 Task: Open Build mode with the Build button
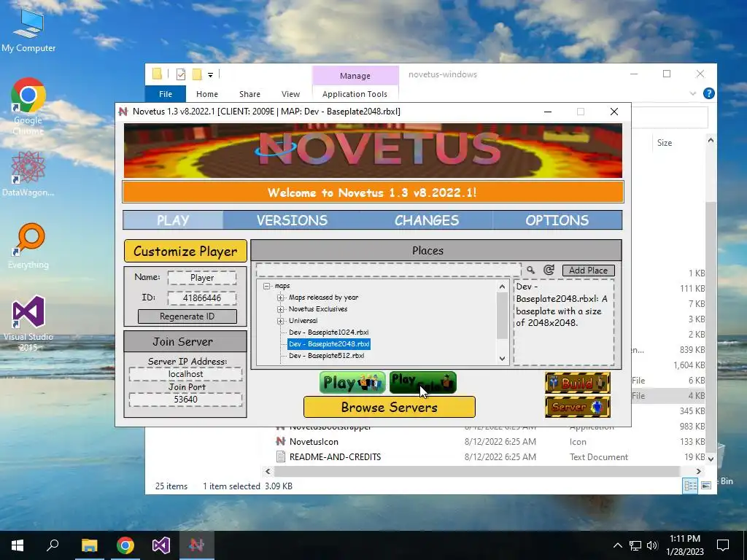point(578,383)
